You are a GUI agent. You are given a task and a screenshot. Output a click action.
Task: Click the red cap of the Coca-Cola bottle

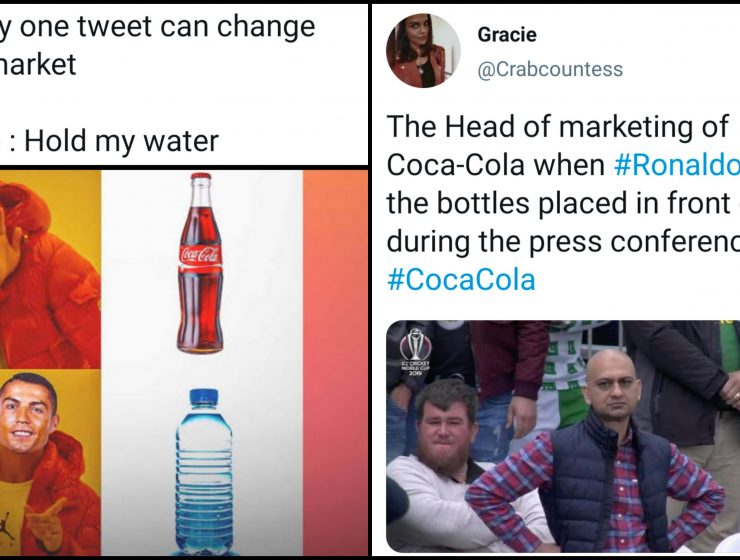coord(201,176)
